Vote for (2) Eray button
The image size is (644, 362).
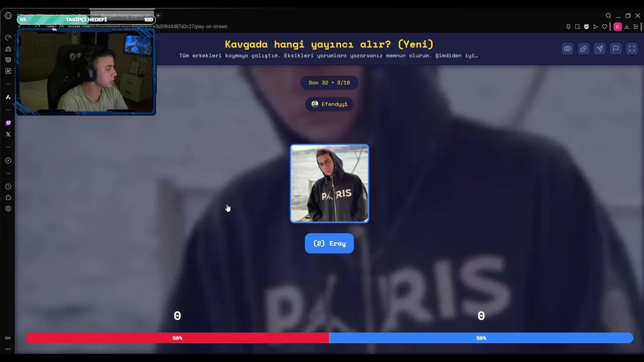[x=330, y=243]
